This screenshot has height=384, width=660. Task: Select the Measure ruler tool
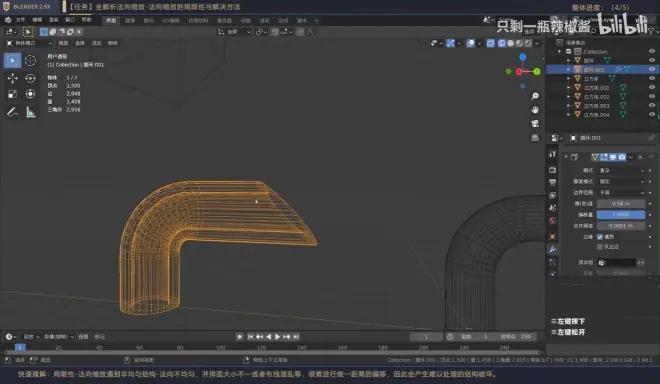click(30, 112)
